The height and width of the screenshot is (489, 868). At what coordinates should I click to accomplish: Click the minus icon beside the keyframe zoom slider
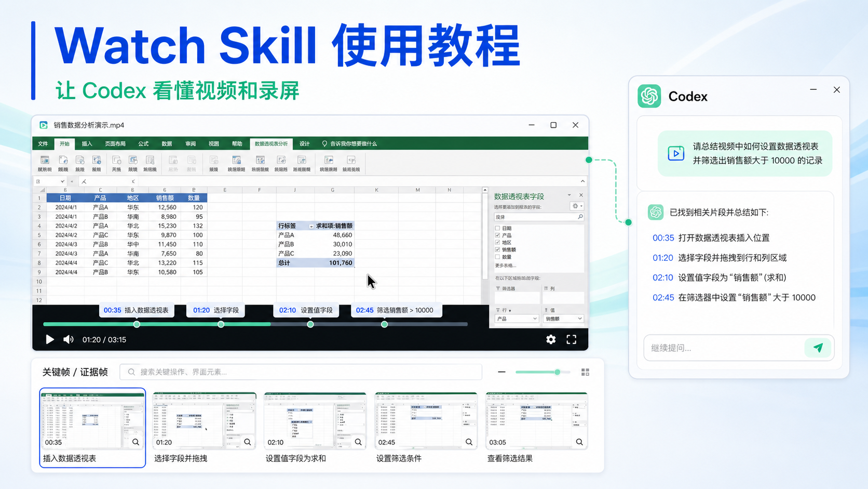click(501, 372)
